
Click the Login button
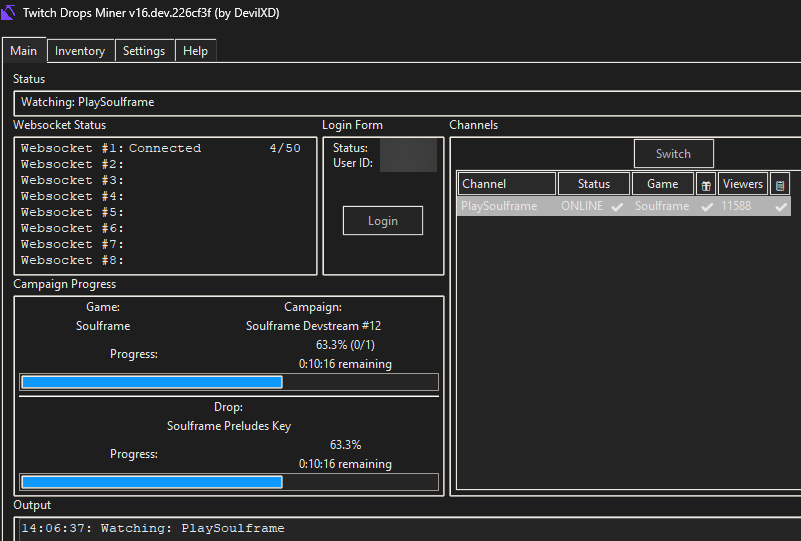[x=383, y=221]
